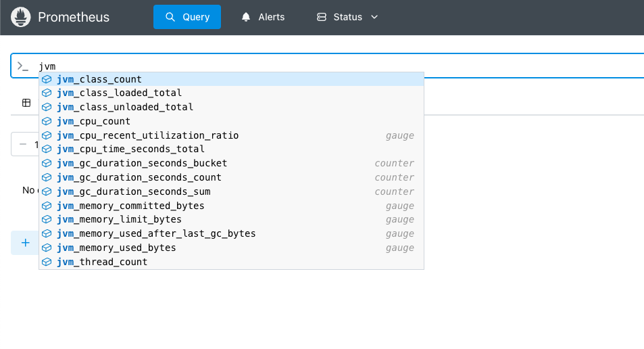Select jvm_class_unloaded_total suggestion
Image resolution: width=644 pixels, height=349 pixels.
pyautogui.click(x=231, y=107)
